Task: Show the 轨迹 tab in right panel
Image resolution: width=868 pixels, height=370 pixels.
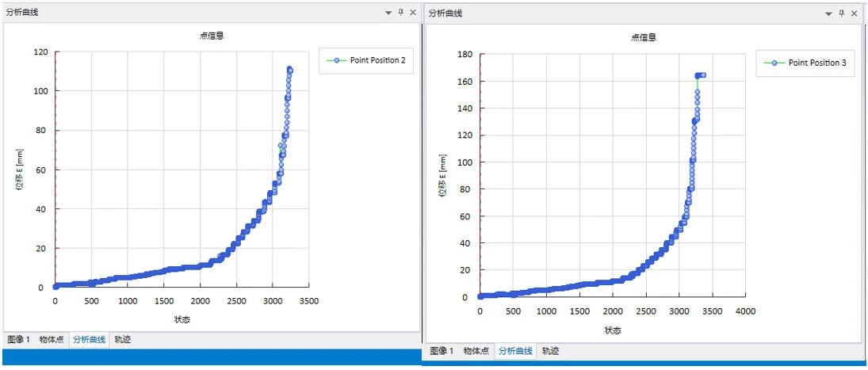Action: tap(549, 350)
